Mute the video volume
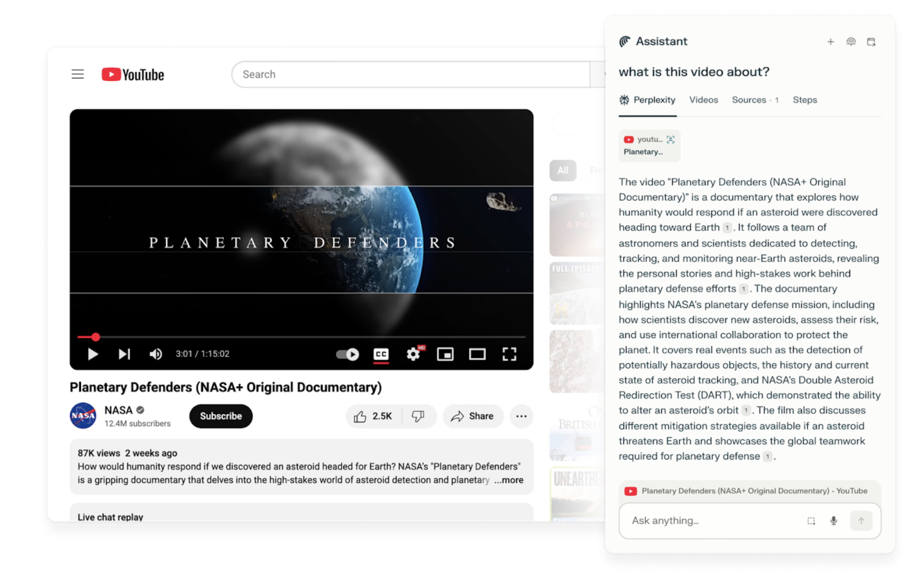 click(x=156, y=354)
